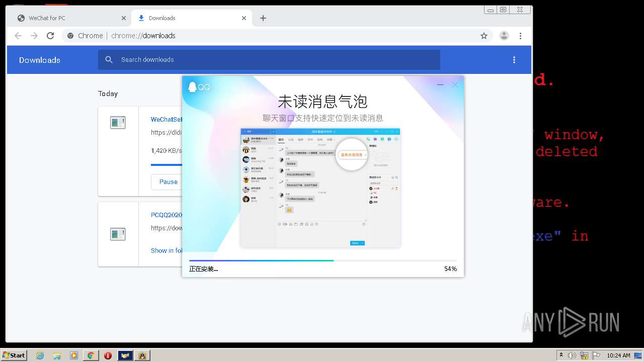644x362 pixels.
Task: Open the Windows Start menu
Action: tap(14, 355)
